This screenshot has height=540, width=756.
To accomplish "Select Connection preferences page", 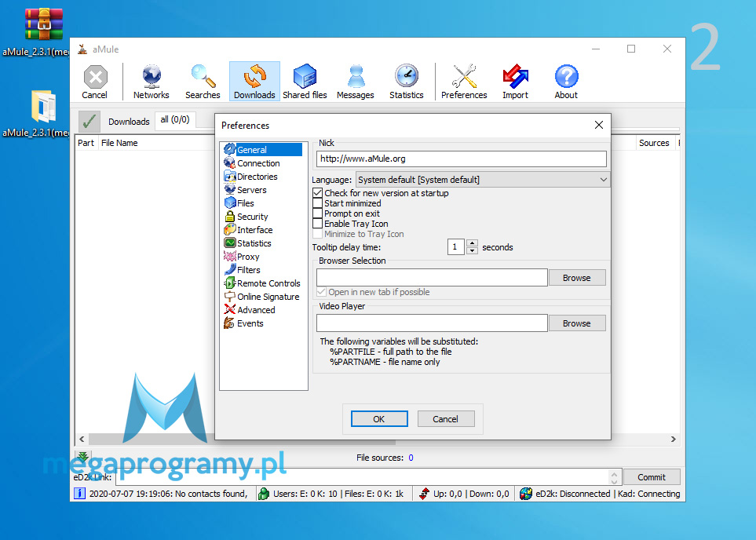I will 252,163.
